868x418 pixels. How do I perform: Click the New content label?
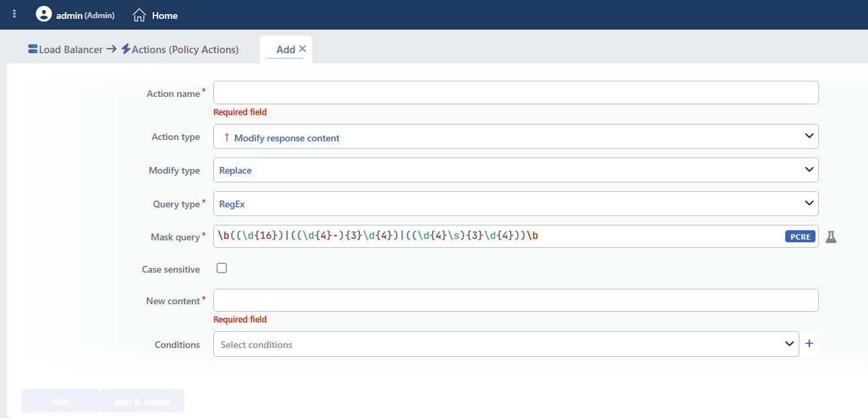[x=173, y=301]
